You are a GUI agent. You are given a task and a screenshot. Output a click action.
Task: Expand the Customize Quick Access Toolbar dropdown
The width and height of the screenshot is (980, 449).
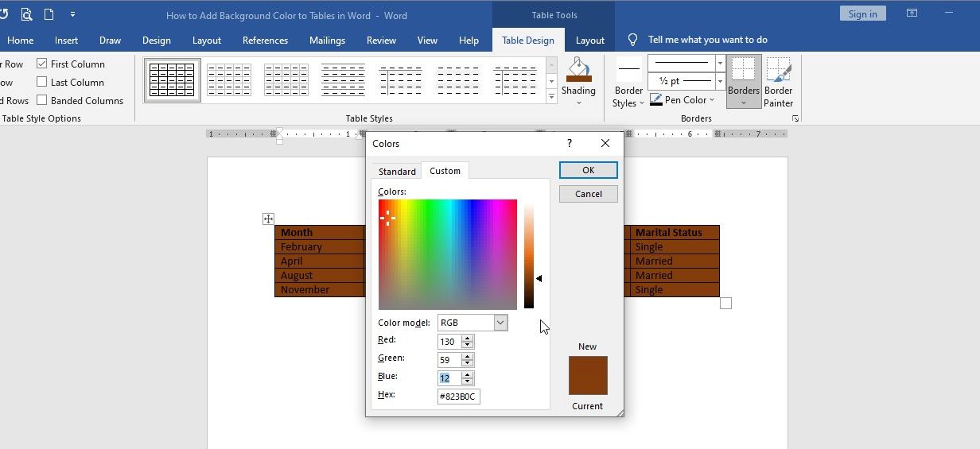pos(73,14)
